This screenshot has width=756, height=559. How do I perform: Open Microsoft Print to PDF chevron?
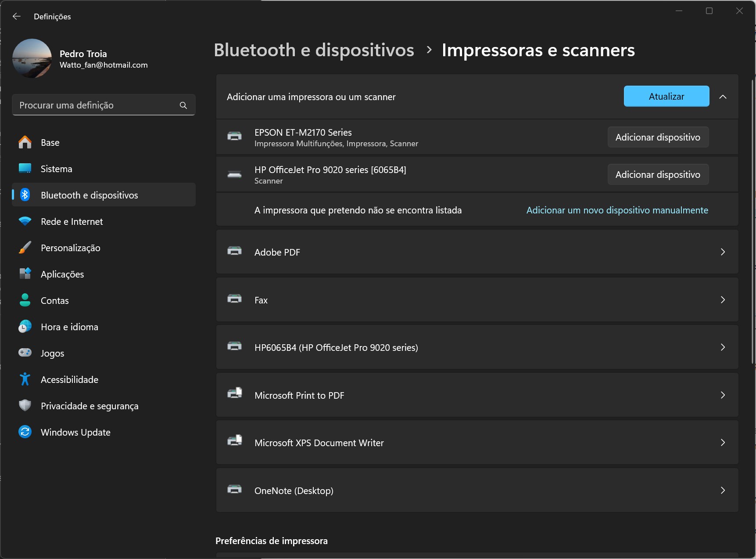(722, 395)
